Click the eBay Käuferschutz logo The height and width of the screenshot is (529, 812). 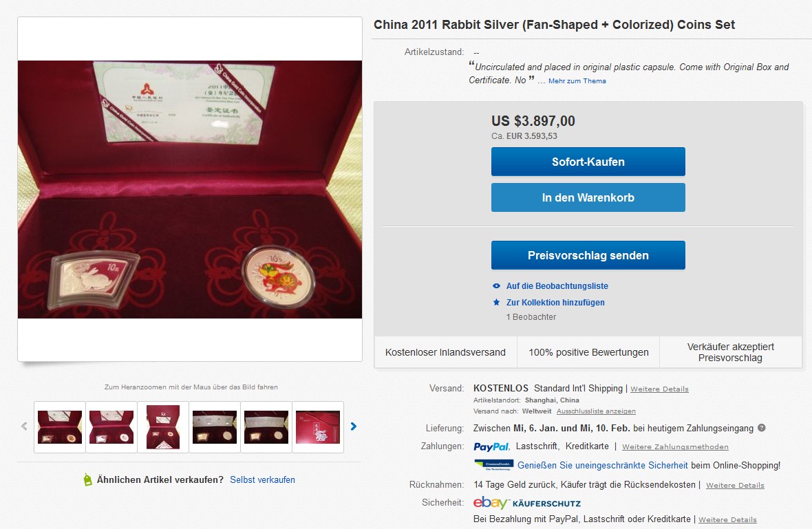[x=526, y=503]
